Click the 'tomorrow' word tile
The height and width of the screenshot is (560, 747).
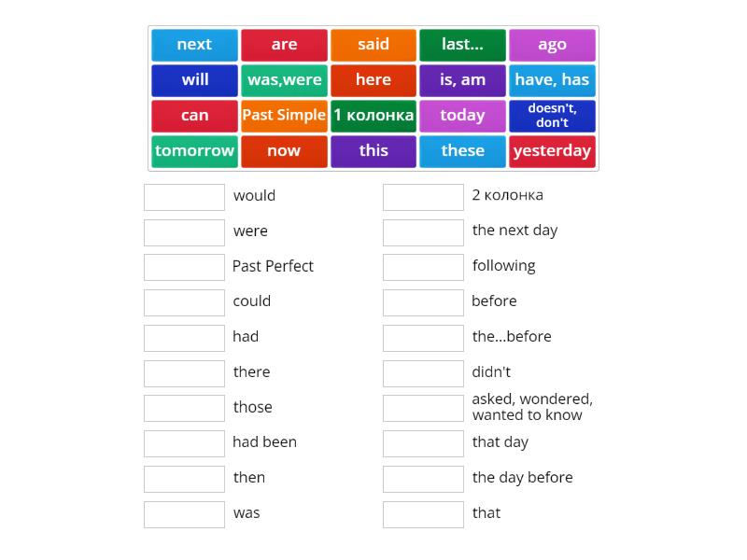click(194, 151)
